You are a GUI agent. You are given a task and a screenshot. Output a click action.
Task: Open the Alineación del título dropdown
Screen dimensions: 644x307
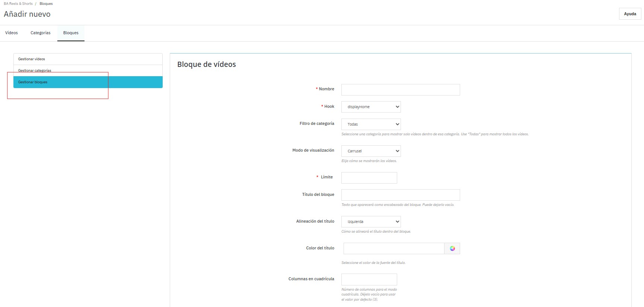tap(371, 222)
